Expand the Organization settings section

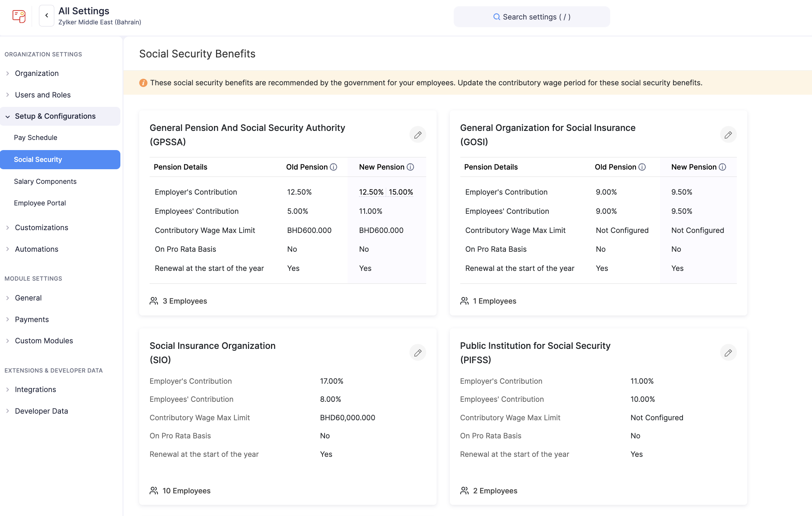pyautogui.click(x=37, y=73)
